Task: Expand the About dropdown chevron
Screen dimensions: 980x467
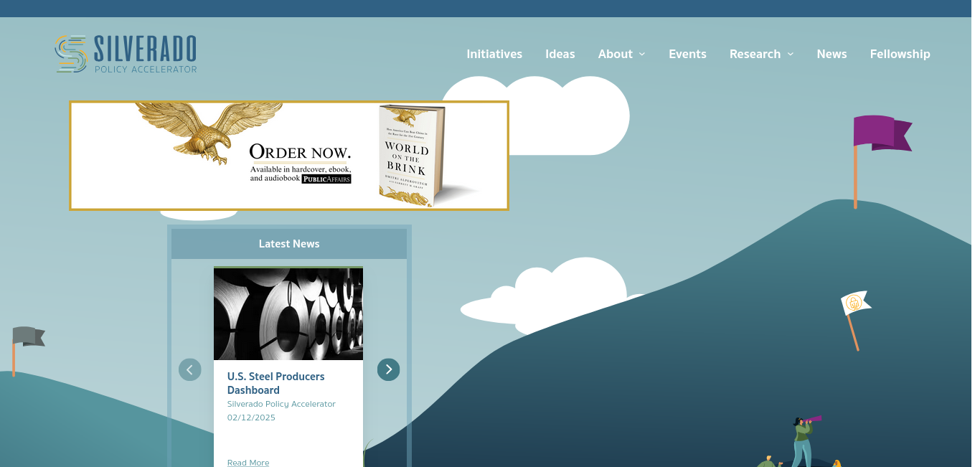Action: coord(642,55)
